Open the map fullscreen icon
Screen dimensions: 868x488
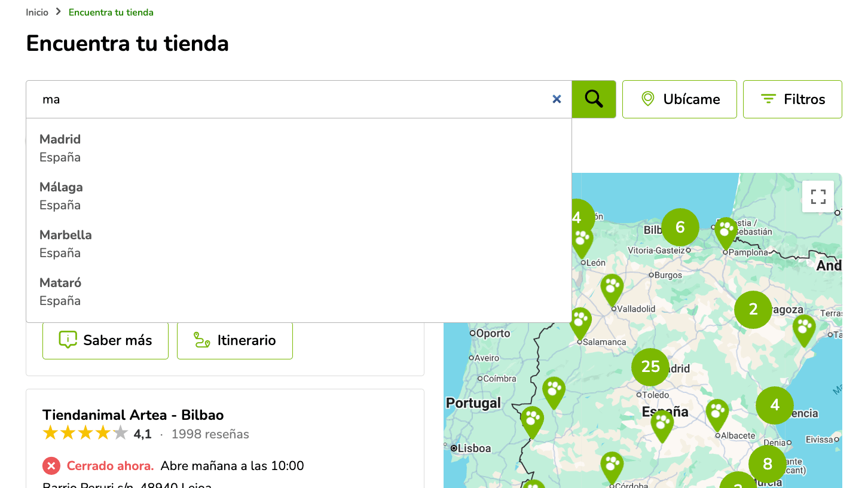818,196
